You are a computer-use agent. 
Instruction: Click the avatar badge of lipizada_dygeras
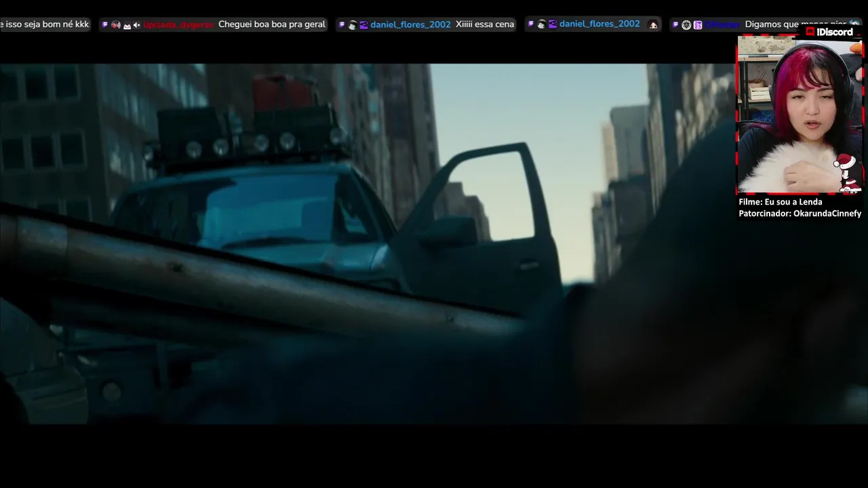click(116, 24)
